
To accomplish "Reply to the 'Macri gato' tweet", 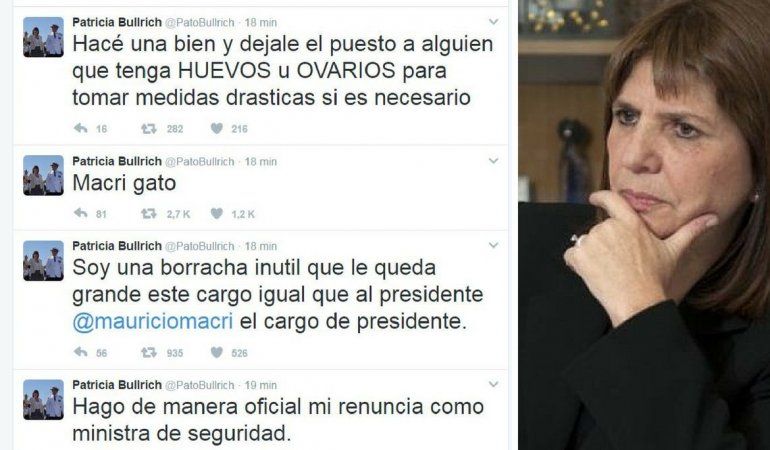I will 81,214.
